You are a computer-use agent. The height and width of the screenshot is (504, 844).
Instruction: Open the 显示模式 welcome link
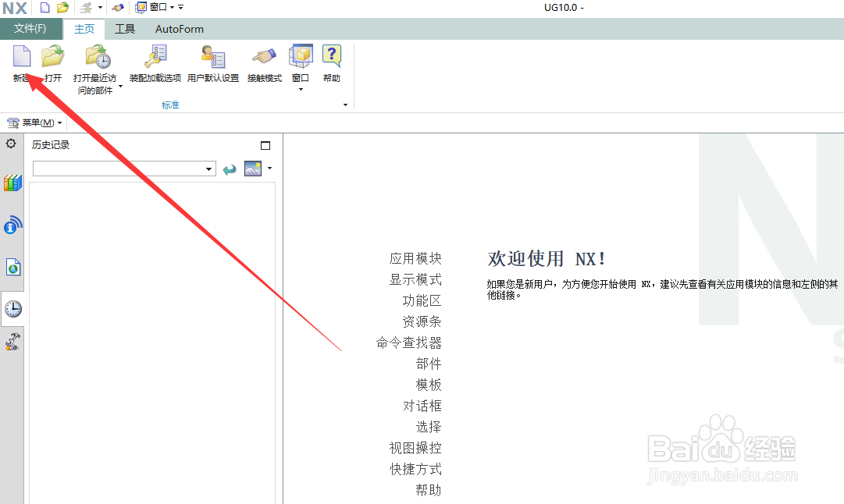(x=415, y=280)
